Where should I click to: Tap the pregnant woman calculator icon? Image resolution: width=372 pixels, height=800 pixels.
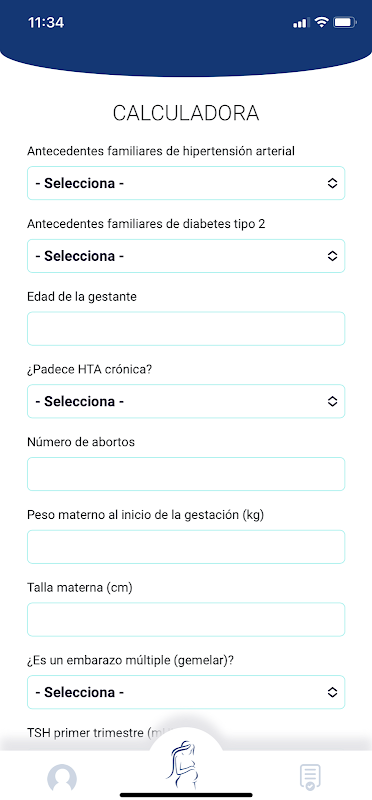pos(184,766)
